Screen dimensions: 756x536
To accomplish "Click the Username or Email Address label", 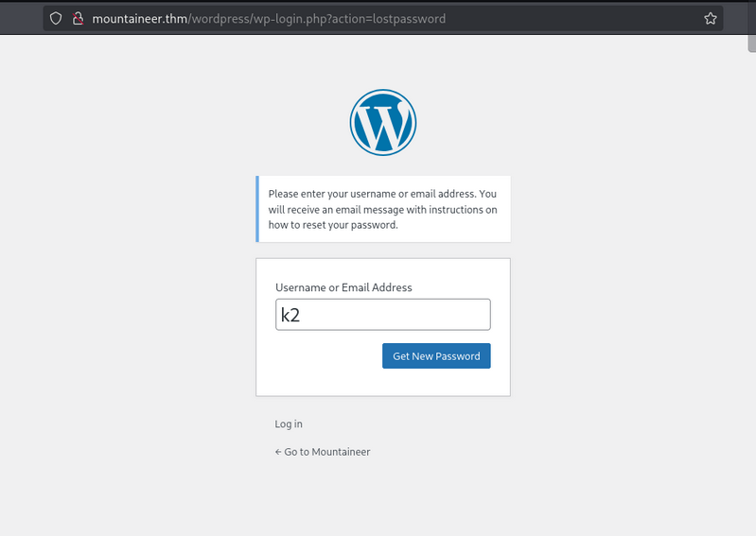I will coord(343,287).
